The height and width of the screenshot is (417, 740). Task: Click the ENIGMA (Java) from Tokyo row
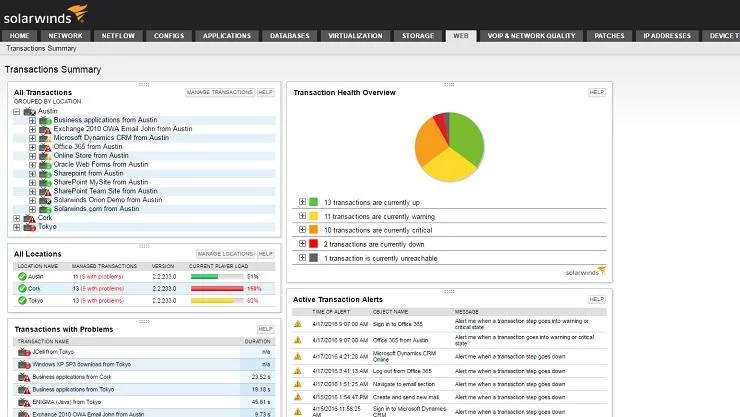tap(144, 402)
